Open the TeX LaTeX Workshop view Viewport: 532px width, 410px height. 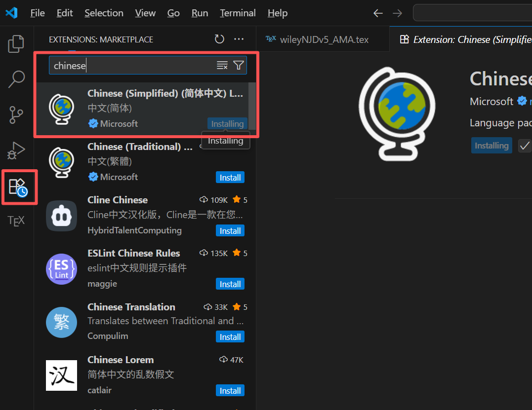coord(16,221)
